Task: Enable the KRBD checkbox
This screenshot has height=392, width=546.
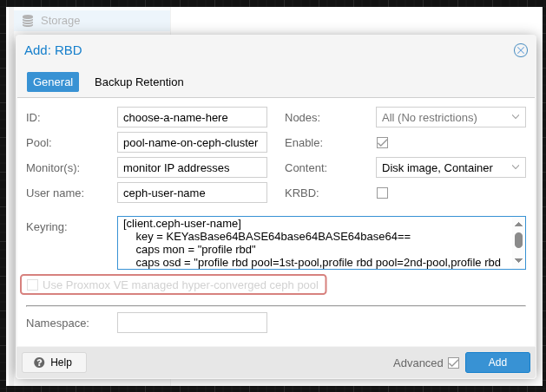Action: coord(382,193)
